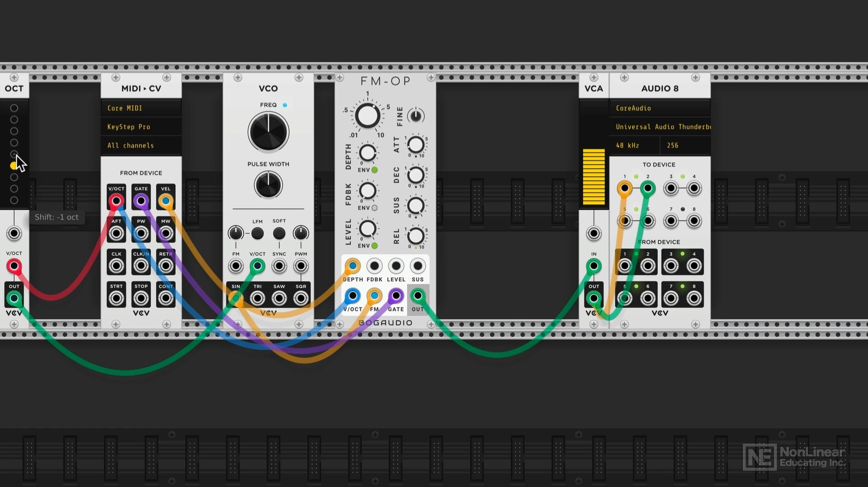Image resolution: width=868 pixels, height=487 pixels.
Task: Click the SUS CV input port on FM-OP
Action: (x=418, y=266)
